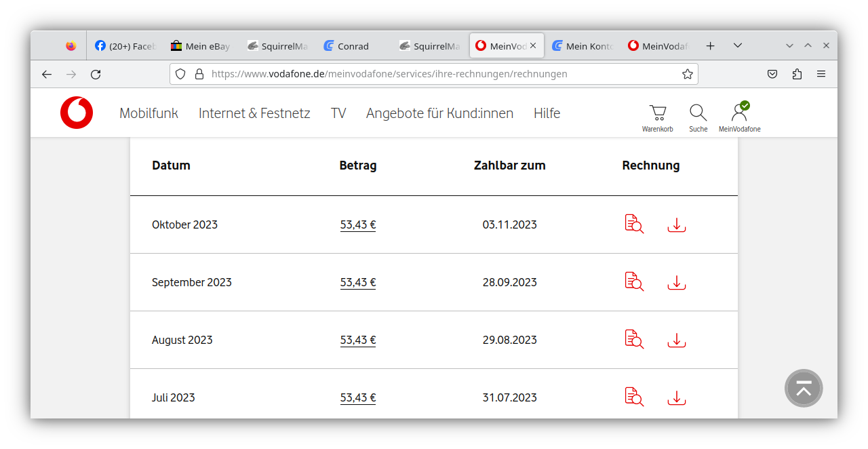Download the August 2023 invoice

point(676,340)
